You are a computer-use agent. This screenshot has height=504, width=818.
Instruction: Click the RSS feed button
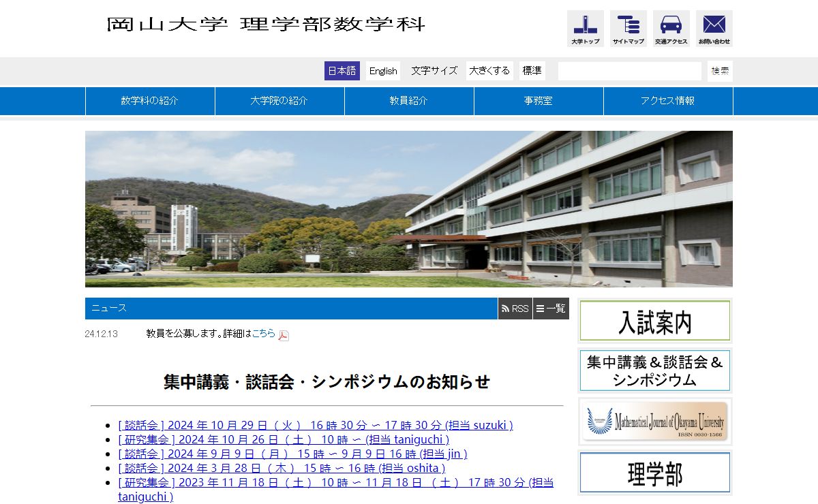pyautogui.click(x=515, y=309)
